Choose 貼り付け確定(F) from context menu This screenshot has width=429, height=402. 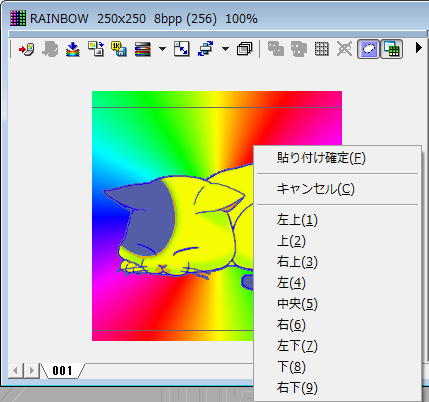coord(337,158)
